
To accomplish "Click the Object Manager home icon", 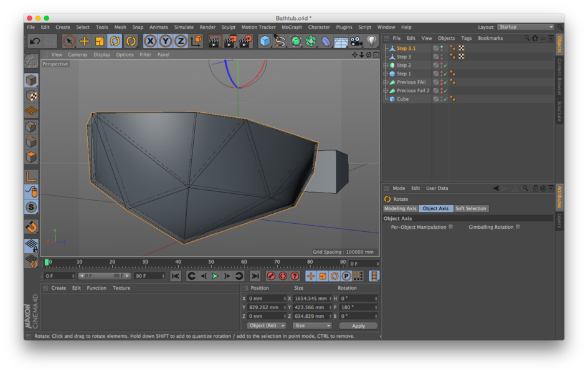I will coord(535,38).
